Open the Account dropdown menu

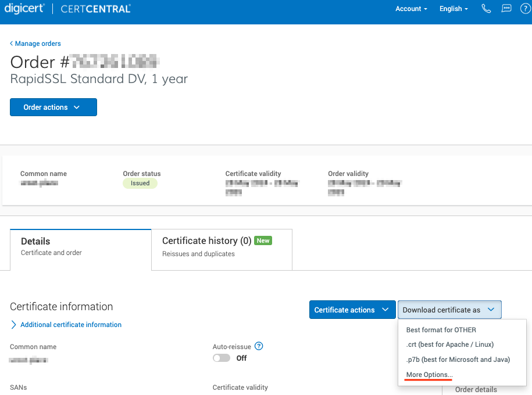[x=411, y=9]
